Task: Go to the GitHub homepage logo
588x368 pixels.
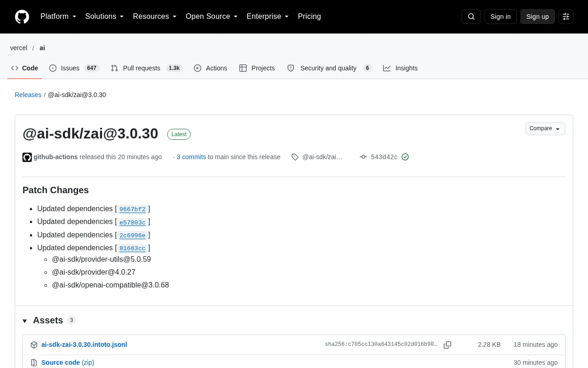Action: [22, 17]
